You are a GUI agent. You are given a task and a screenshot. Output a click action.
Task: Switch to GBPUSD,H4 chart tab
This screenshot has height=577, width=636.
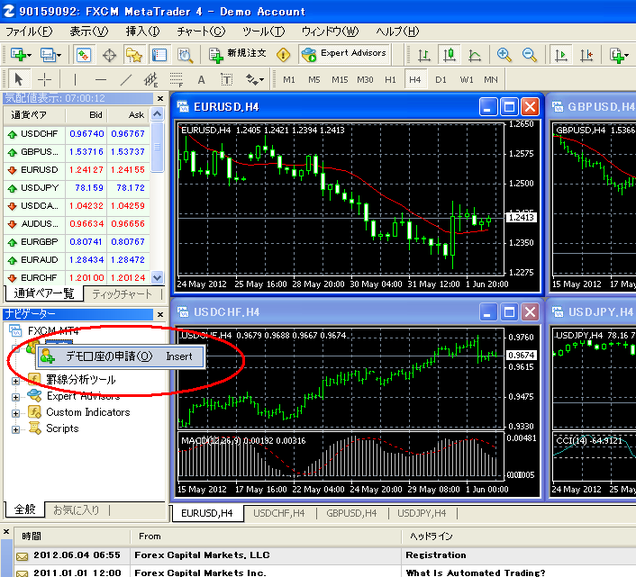click(352, 513)
